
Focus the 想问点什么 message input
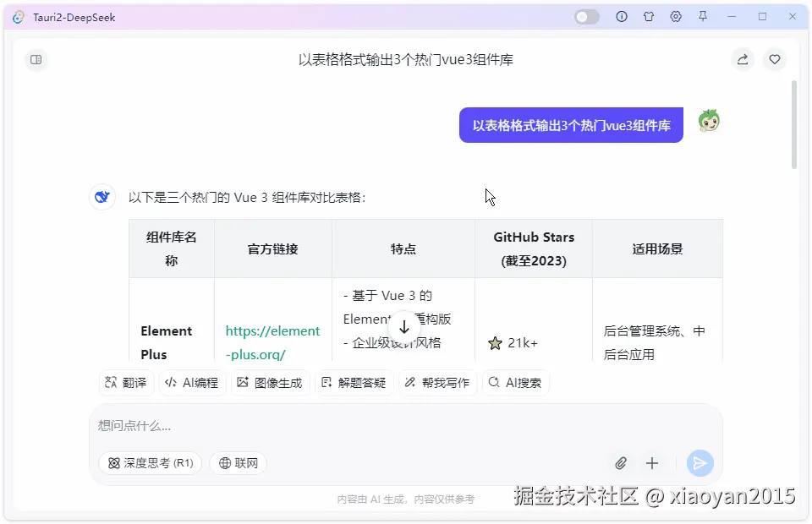click(405, 426)
